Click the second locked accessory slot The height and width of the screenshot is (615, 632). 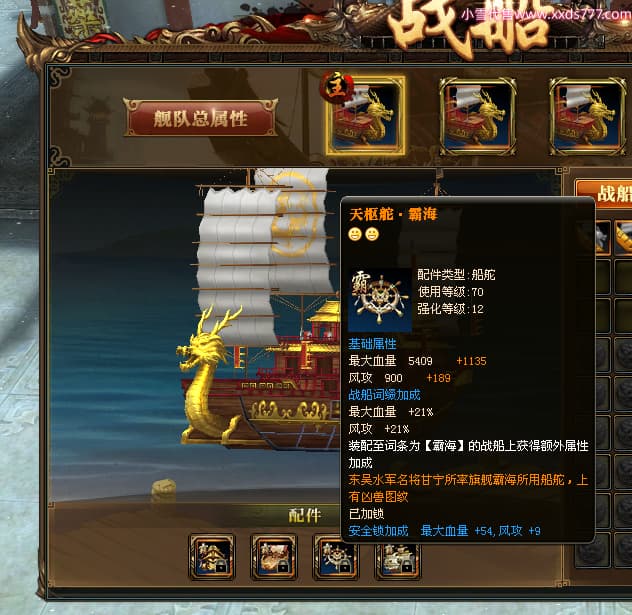coord(274,557)
